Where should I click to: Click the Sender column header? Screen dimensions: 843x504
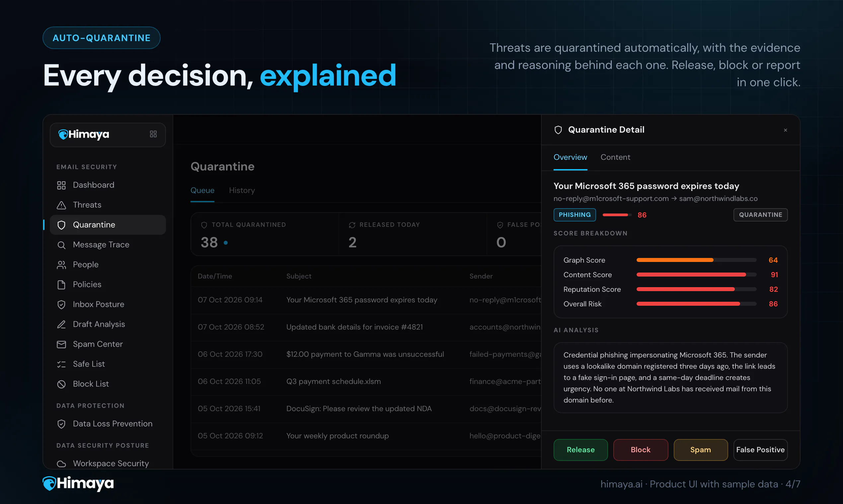[x=481, y=276]
